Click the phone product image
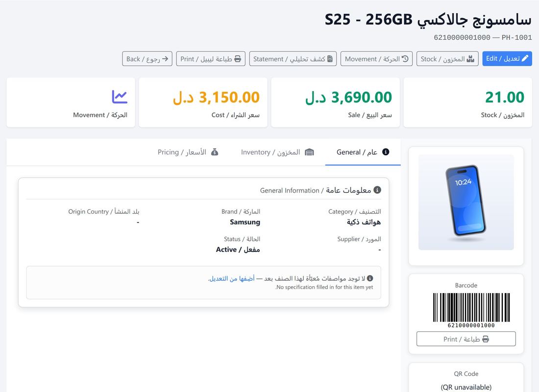This screenshot has height=392, width=539. (466, 202)
